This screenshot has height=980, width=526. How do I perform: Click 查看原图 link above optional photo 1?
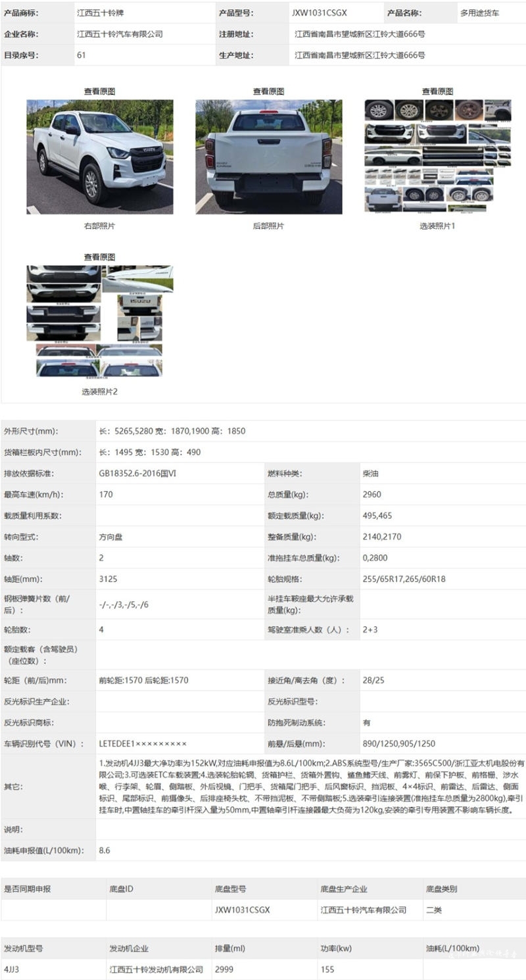point(437,91)
